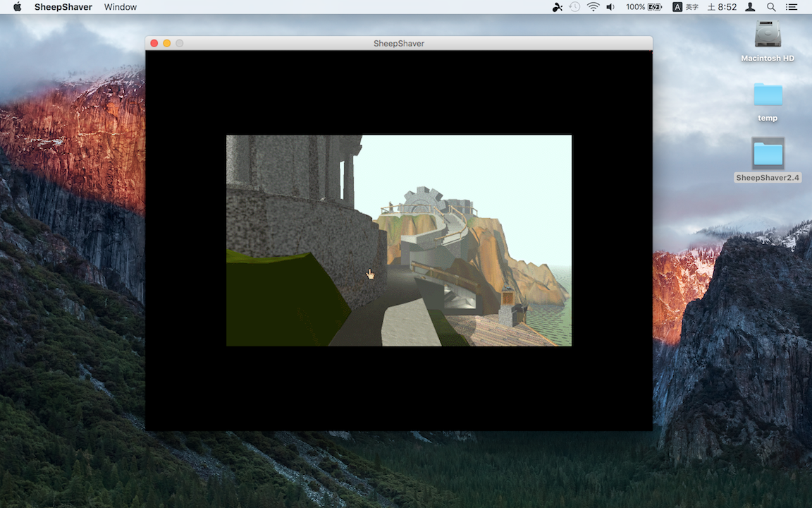The width and height of the screenshot is (812, 508).
Task: Click the gear structure on the hilltop
Action: (x=423, y=200)
